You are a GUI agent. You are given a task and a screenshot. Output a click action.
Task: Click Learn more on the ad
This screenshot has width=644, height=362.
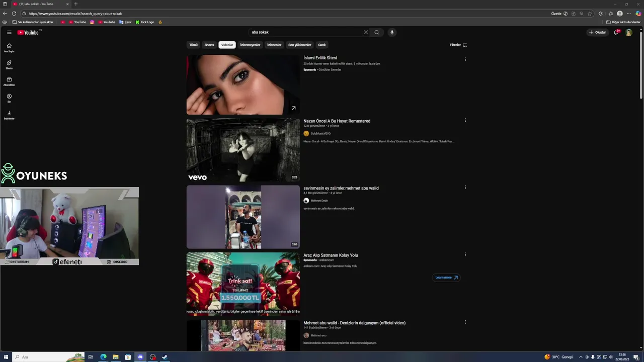coord(446,278)
